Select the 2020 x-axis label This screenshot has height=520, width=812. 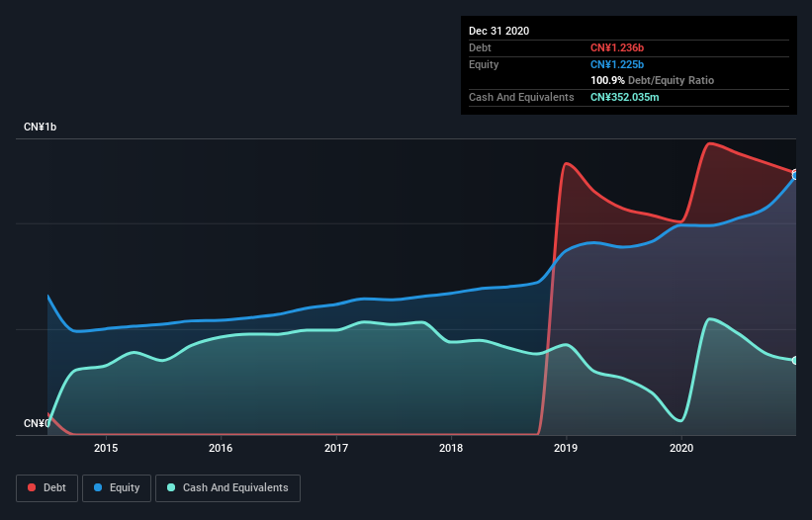pyautogui.click(x=681, y=448)
